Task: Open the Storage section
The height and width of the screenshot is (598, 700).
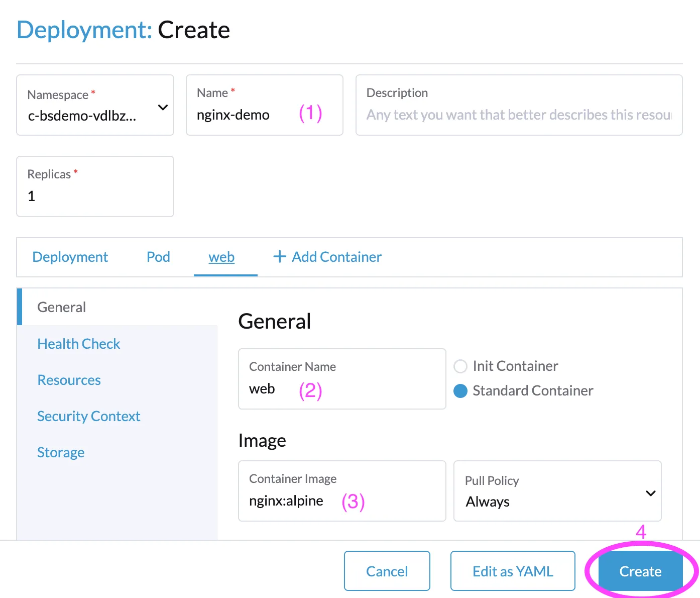Action: point(61,452)
